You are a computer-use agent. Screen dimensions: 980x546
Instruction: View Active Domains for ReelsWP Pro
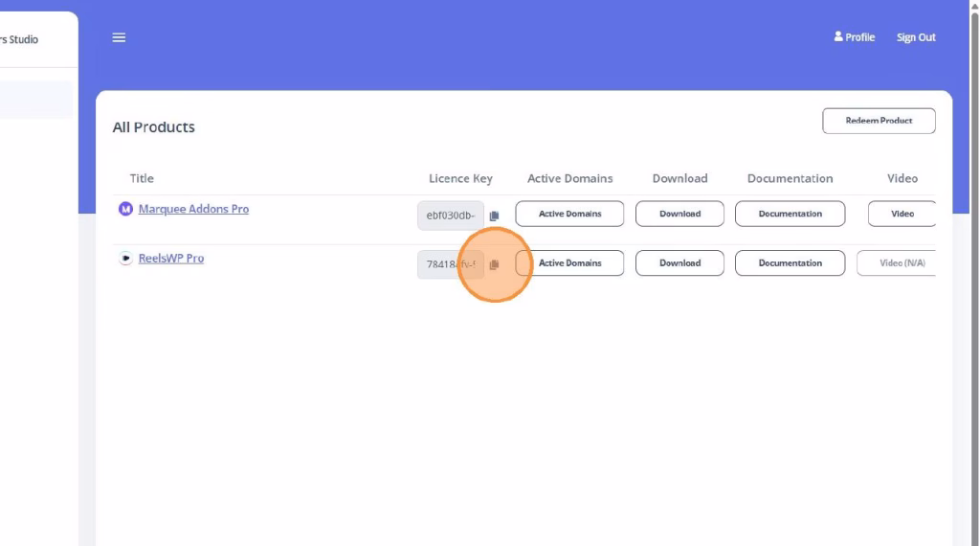[x=569, y=263]
